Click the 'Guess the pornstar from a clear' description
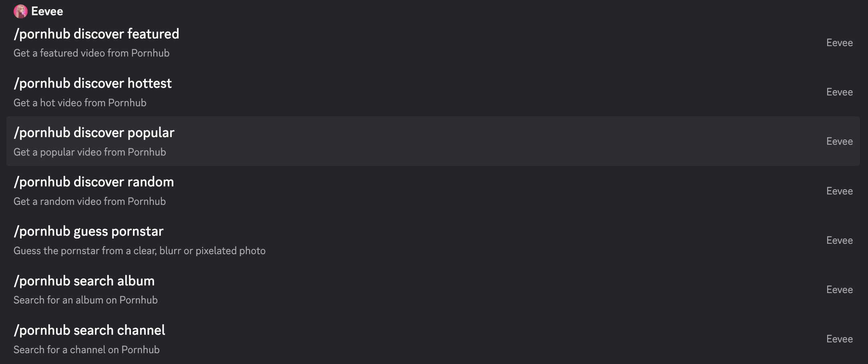Screen dimensions: 868x364 [x=139, y=251]
